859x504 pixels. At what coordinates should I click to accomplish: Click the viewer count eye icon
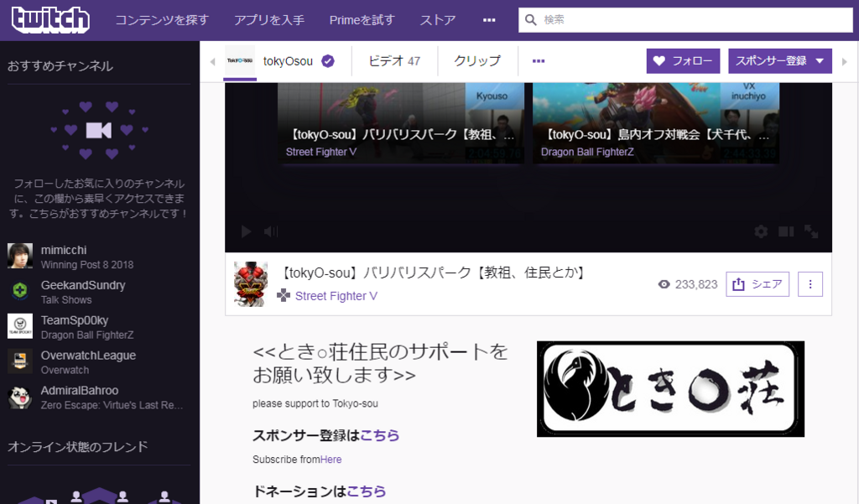[664, 284]
